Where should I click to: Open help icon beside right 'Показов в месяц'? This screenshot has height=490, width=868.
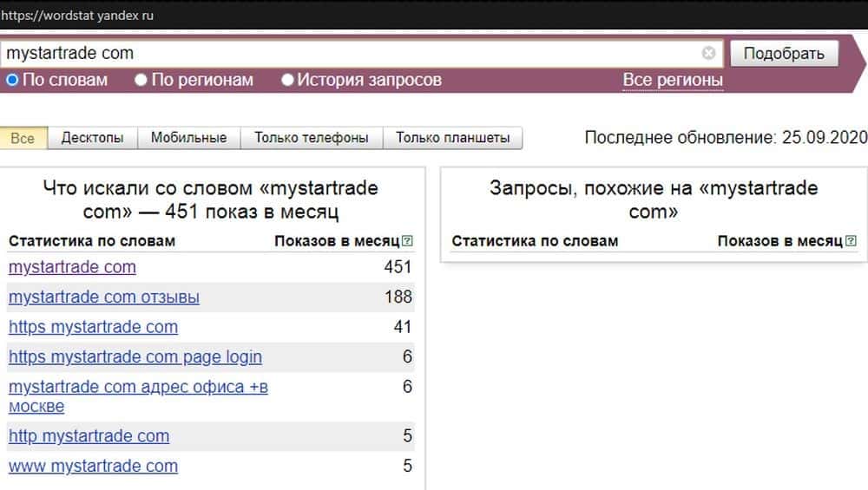(x=851, y=241)
